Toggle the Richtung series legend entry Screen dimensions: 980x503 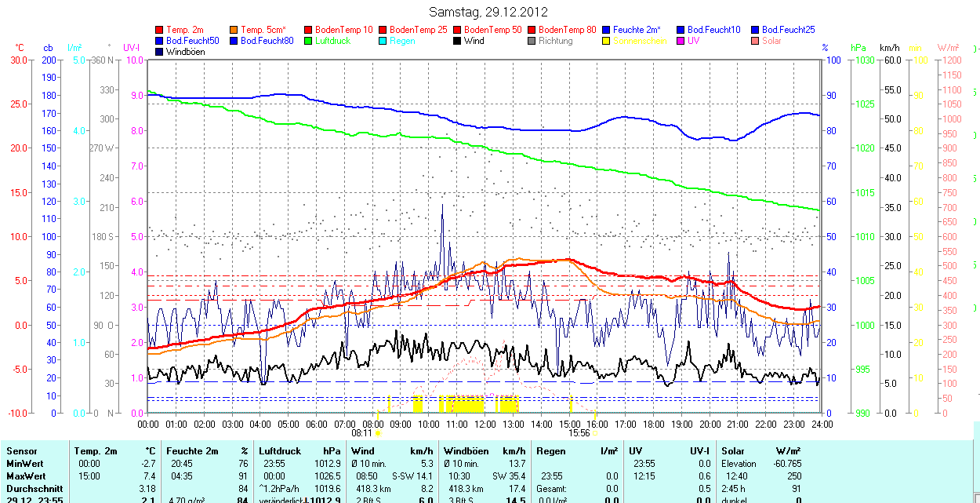[x=555, y=41]
